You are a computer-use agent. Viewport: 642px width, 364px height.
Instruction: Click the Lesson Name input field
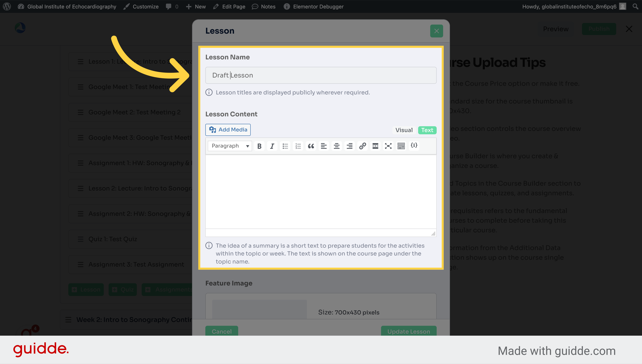321,75
